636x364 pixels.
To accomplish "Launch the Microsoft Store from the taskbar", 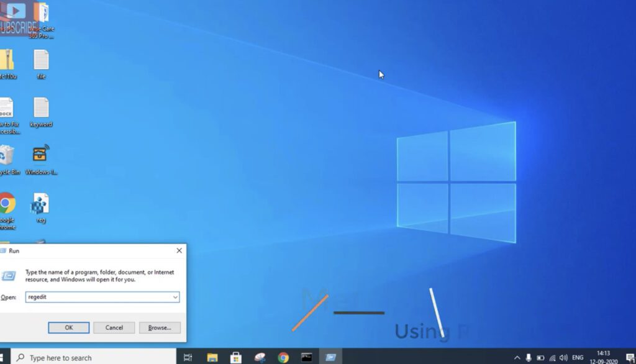I will tap(235, 357).
